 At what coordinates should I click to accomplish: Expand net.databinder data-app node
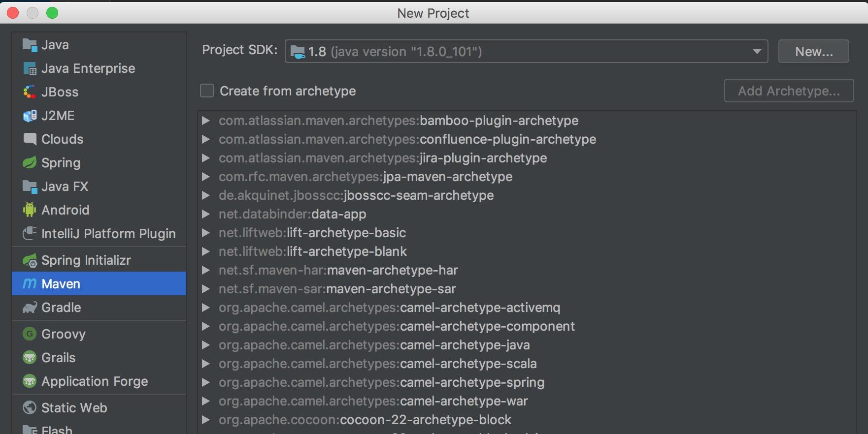coord(206,214)
